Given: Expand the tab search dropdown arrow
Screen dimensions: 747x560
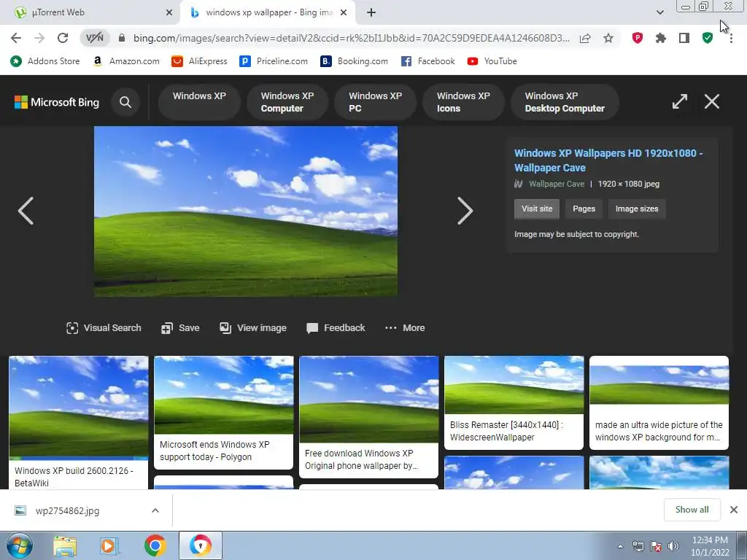Looking at the screenshot, I should (x=659, y=13).
